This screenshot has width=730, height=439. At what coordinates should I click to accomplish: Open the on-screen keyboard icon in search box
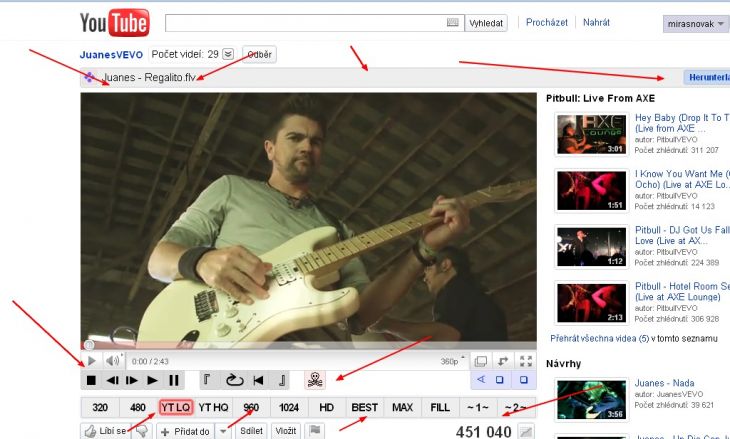tap(452, 22)
